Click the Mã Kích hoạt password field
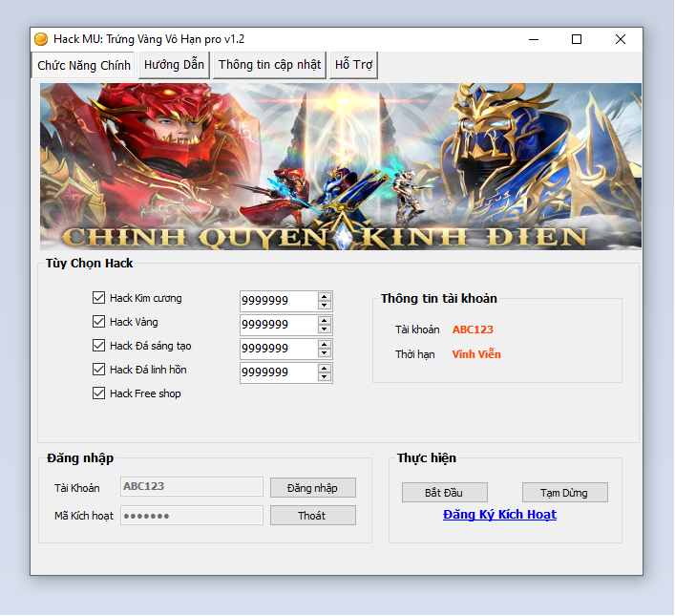The width and height of the screenshot is (675, 616). pyautogui.click(x=191, y=516)
